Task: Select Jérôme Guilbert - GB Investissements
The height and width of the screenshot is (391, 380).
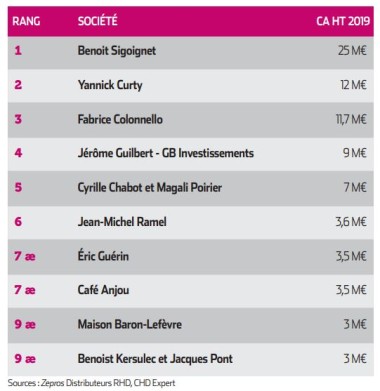Action: pos(166,153)
